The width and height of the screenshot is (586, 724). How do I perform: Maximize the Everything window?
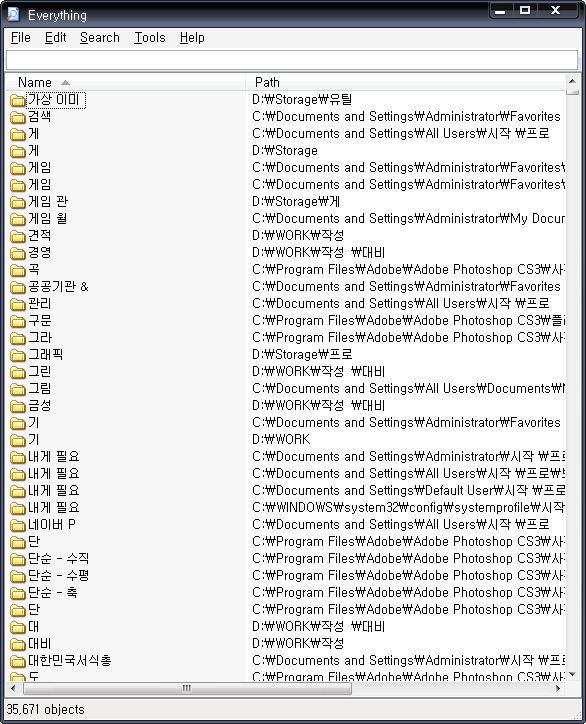(526, 10)
